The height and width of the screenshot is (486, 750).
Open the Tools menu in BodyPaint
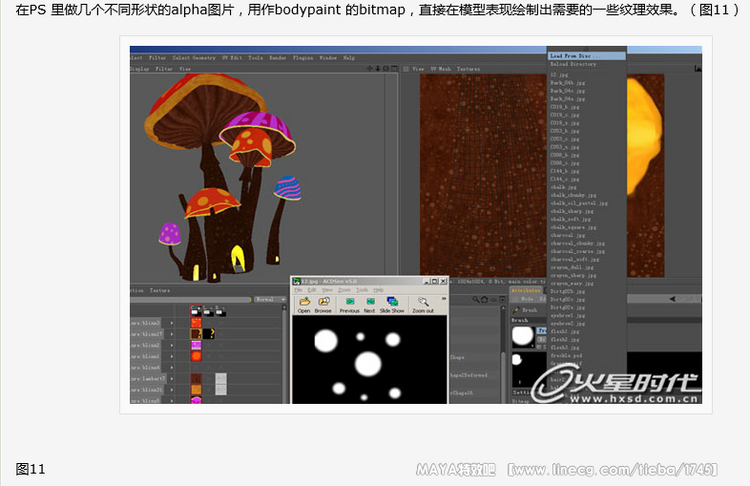[255, 57]
